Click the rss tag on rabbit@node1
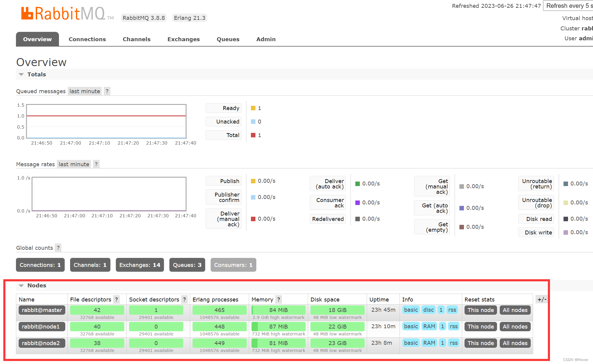 click(x=454, y=326)
